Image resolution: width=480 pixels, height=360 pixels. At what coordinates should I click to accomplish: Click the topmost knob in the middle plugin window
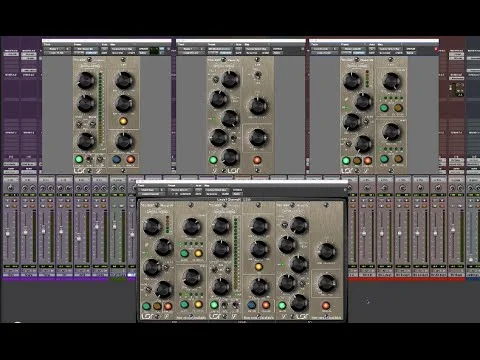pos(230,80)
